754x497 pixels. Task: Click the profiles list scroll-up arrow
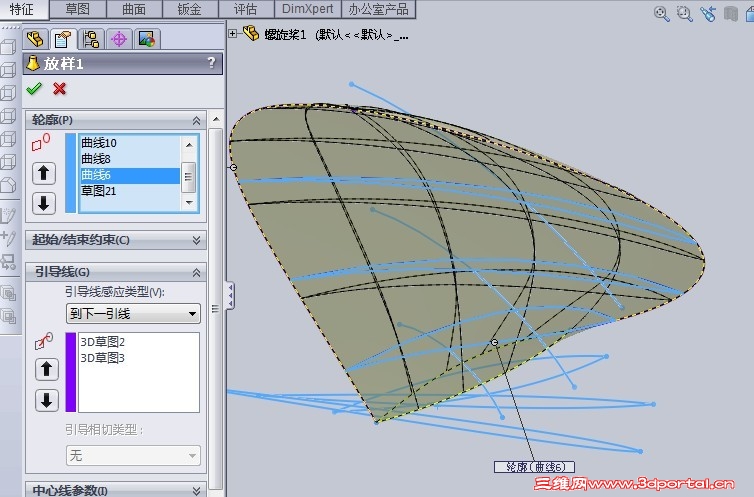point(189,144)
